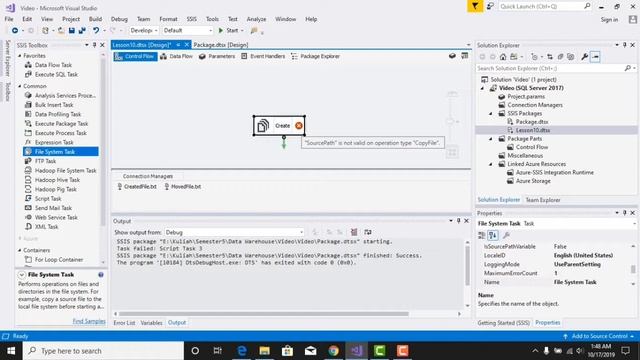Select Lesson10.dtsx in Solution Explorer

tap(532, 130)
